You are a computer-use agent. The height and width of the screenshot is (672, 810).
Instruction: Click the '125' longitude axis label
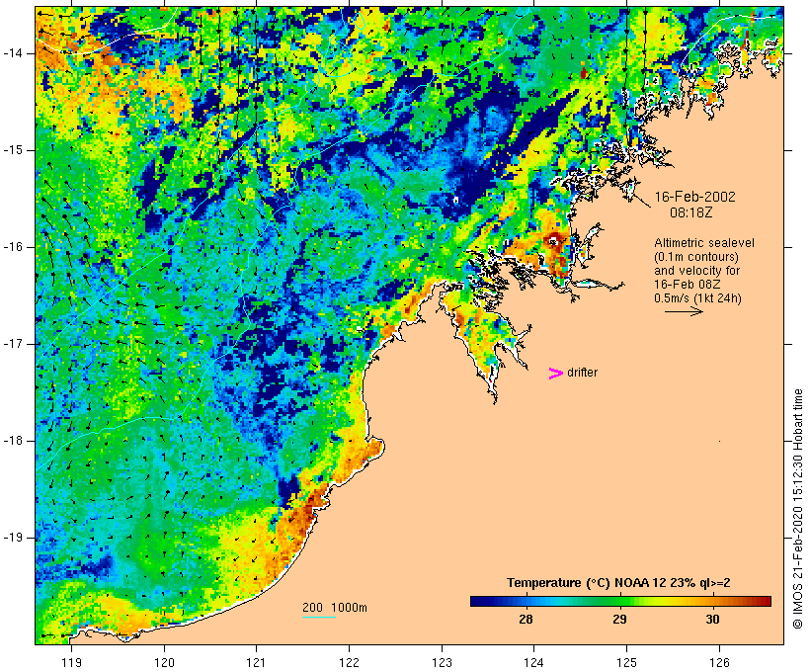[626, 663]
